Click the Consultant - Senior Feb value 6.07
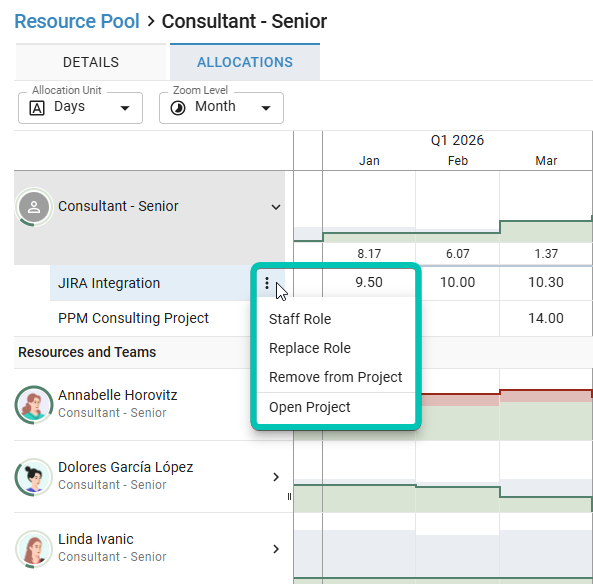593x584 pixels. pyautogui.click(x=457, y=253)
